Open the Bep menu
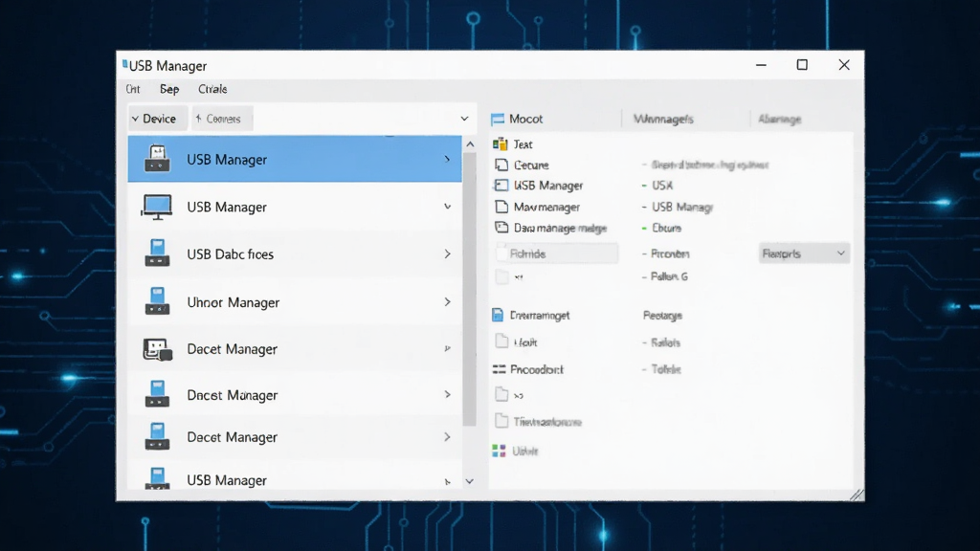 [x=169, y=89]
